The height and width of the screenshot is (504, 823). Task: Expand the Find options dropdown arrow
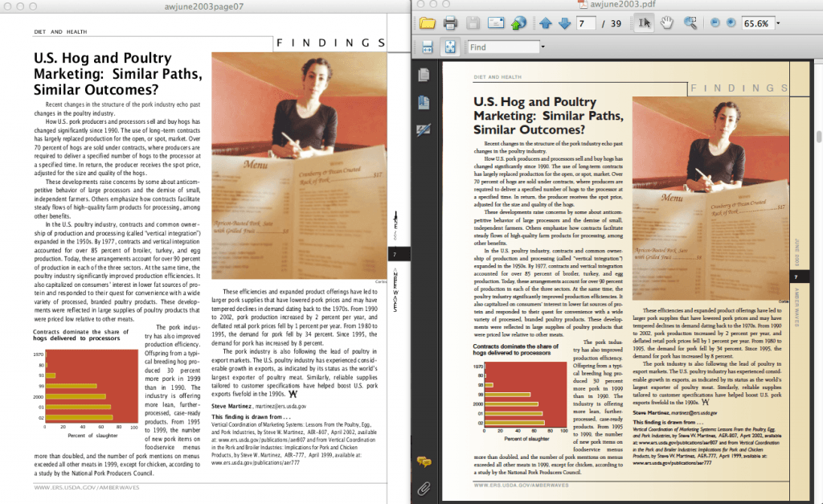(x=543, y=47)
